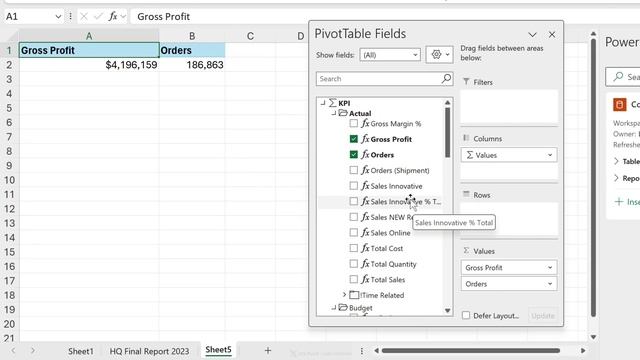Select column C header
This screenshot has width=640, height=360.
(250, 36)
